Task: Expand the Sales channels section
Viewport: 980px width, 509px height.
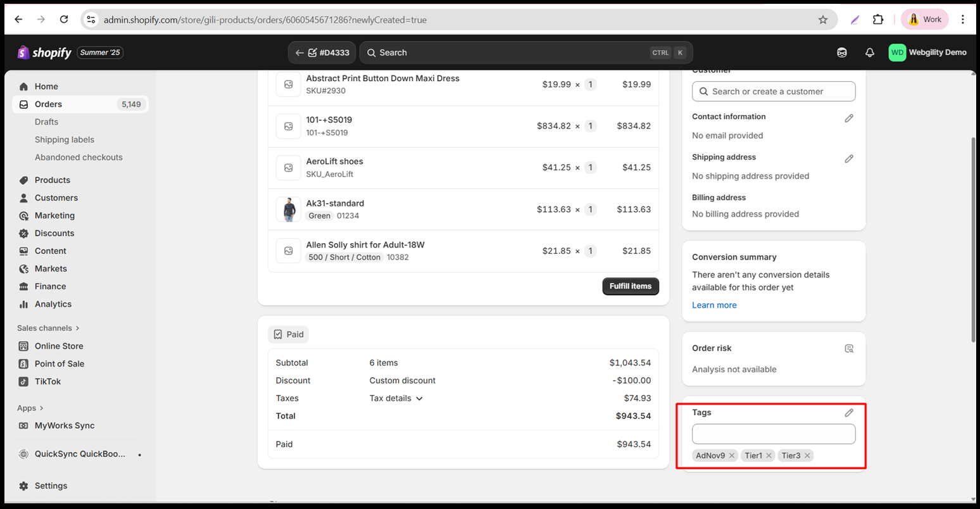Action: coord(48,328)
